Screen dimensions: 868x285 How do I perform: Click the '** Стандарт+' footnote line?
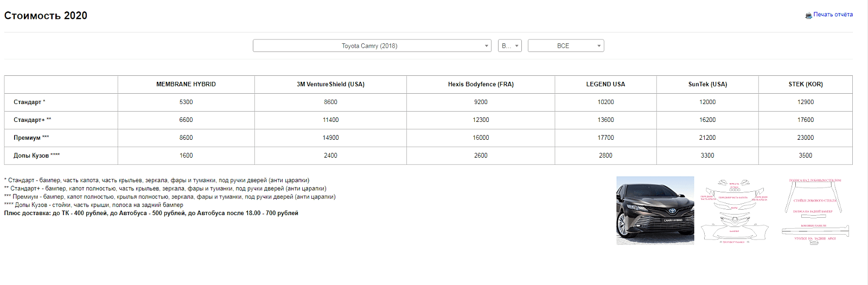point(165,189)
